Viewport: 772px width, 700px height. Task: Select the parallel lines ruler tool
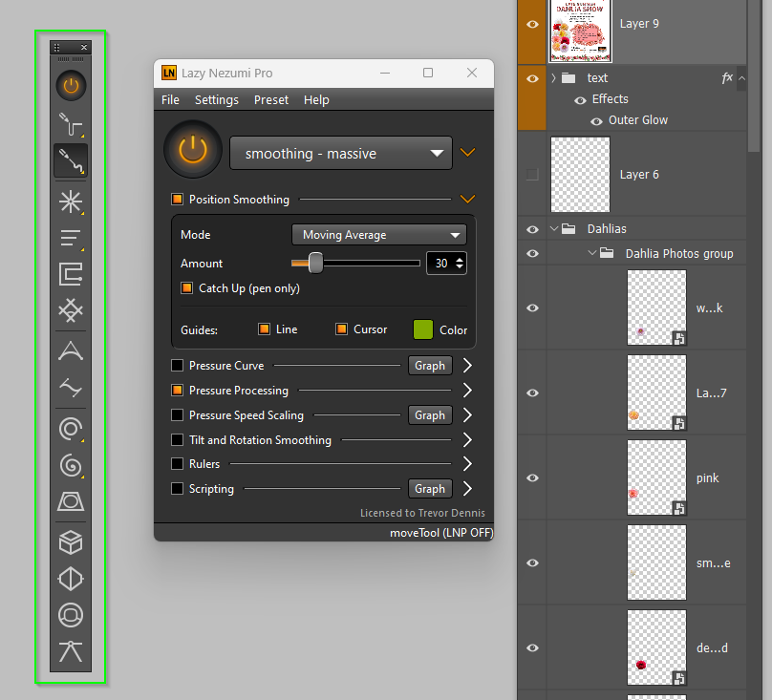pos(71,238)
